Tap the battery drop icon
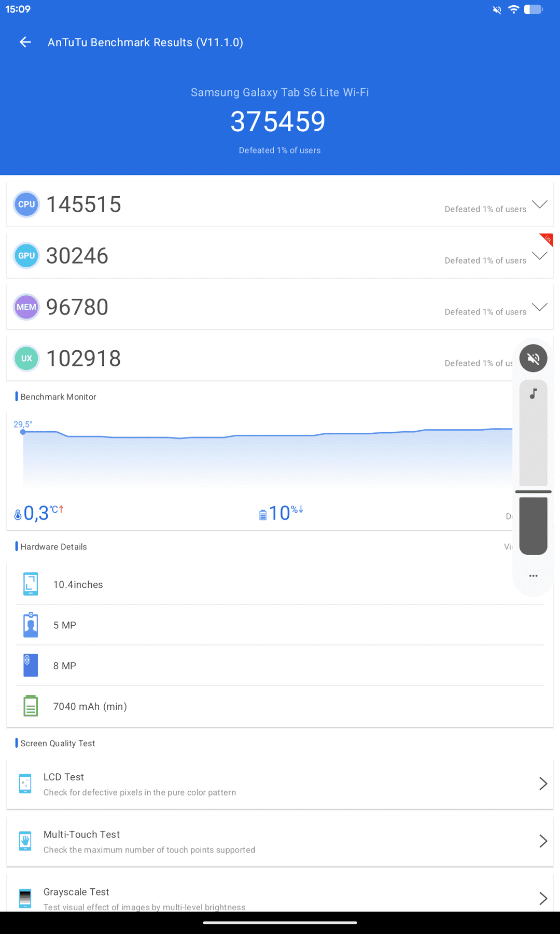The height and width of the screenshot is (934, 560). pos(263,514)
